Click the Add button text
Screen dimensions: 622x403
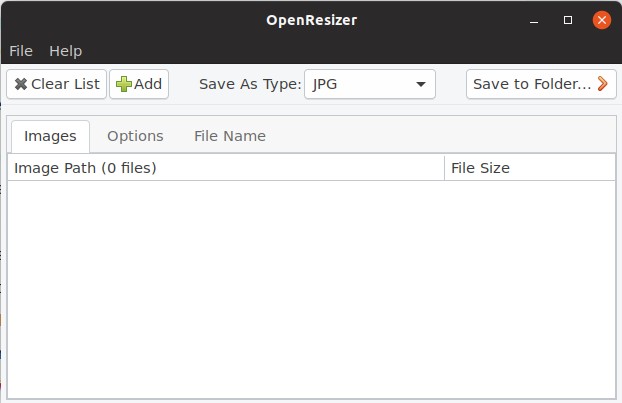tap(148, 84)
